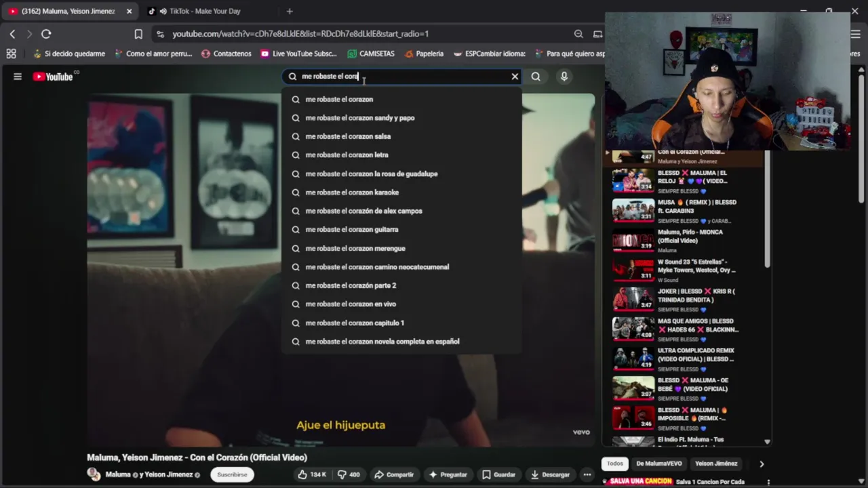Select suggestion 'me robaste el corazon salsa'
This screenshot has height=488, width=868.
[x=401, y=136]
